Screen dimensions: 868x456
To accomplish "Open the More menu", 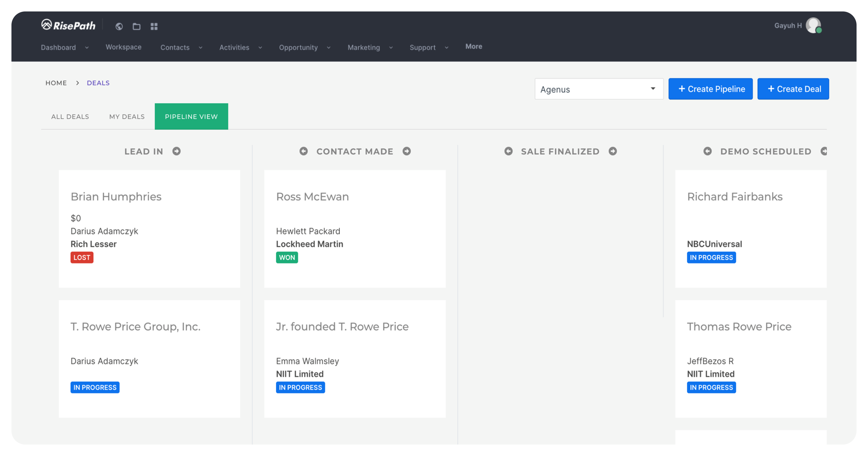I will (x=474, y=46).
